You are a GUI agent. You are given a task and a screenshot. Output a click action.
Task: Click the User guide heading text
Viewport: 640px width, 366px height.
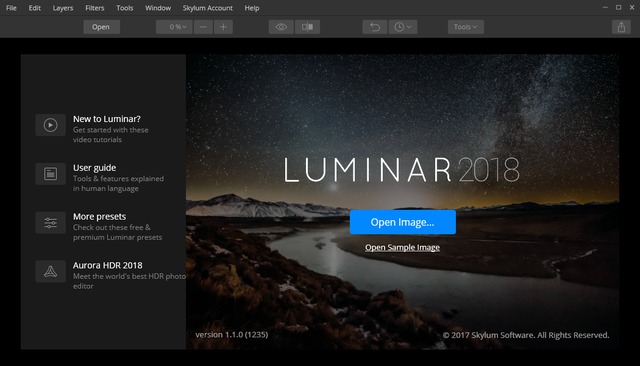click(94, 168)
